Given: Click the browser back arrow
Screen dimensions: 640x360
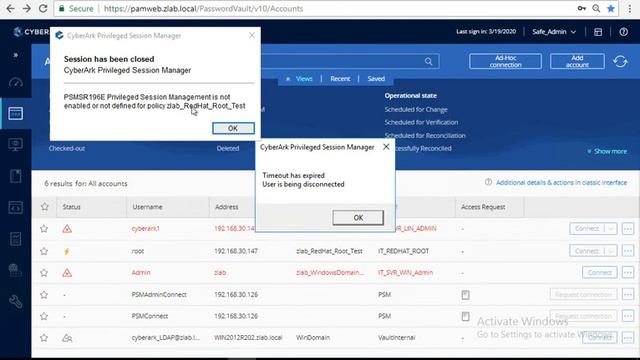Looking at the screenshot, I should pyautogui.click(x=11, y=8).
